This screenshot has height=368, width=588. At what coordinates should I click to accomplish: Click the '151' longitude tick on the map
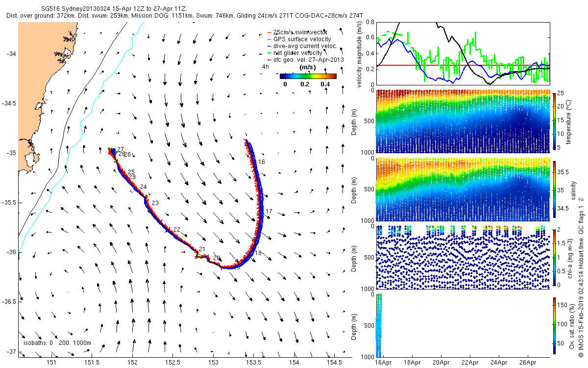tap(51, 363)
